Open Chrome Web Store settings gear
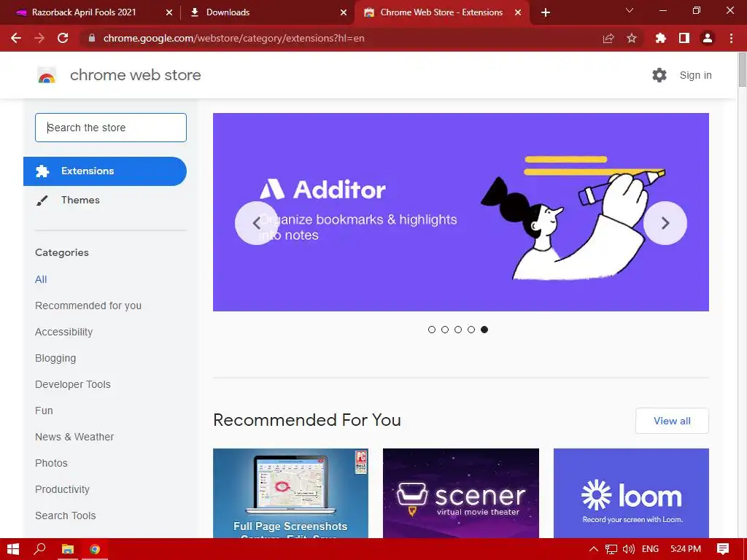 tap(659, 75)
